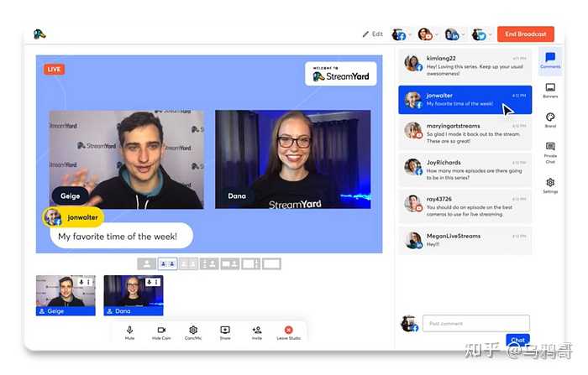Click the Dana name label on stream
The height and width of the screenshot is (375, 588).
click(x=237, y=196)
